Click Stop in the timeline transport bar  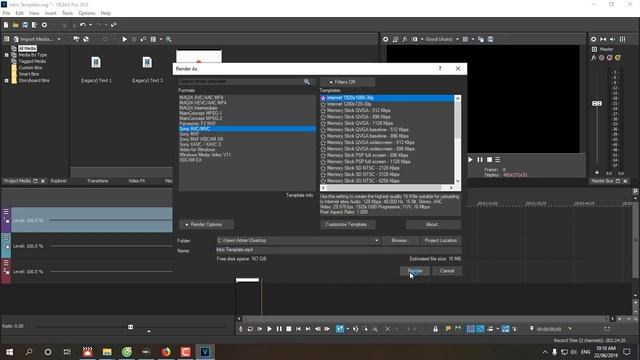point(289,329)
